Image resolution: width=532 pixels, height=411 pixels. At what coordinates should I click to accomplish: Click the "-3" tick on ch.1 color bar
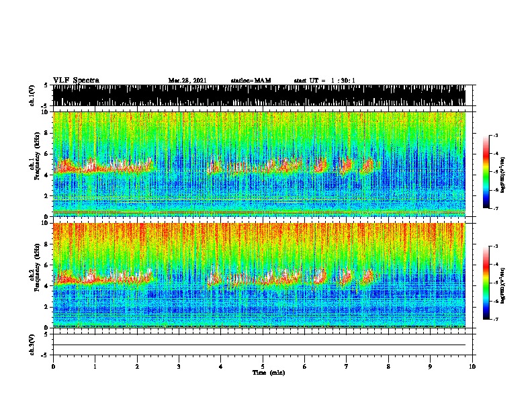point(495,135)
